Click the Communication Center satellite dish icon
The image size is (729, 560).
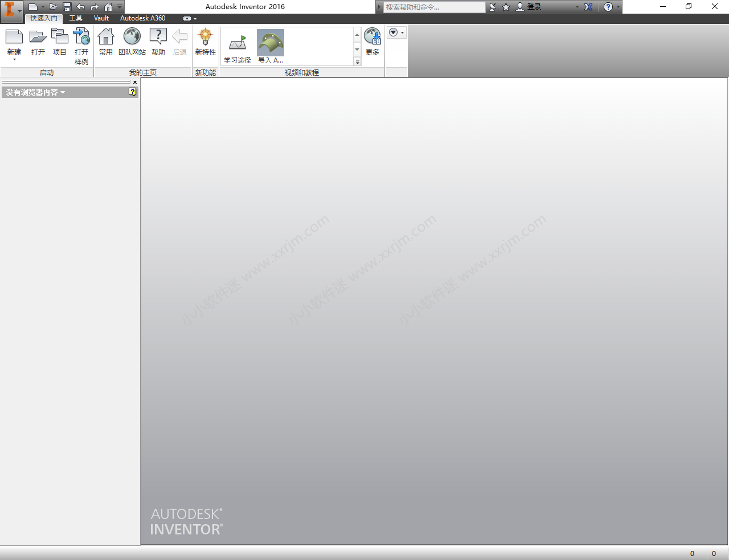click(x=493, y=7)
